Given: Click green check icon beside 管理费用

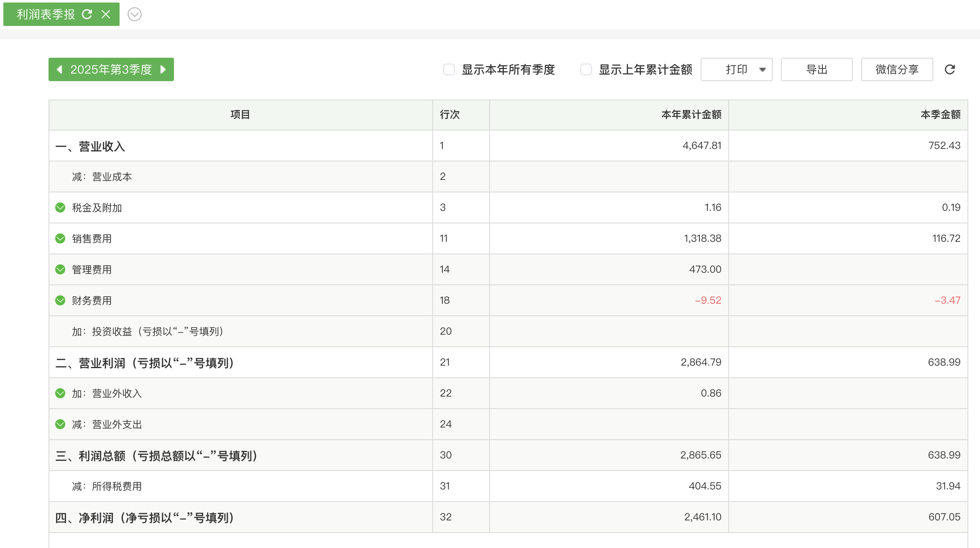Looking at the screenshot, I should point(60,269).
